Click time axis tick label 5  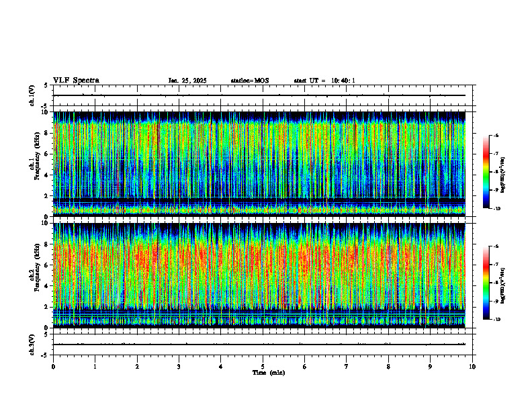click(263, 367)
